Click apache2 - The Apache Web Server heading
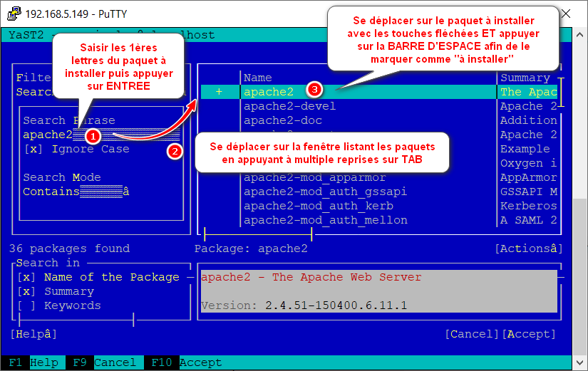The image size is (588, 371). 311,277
